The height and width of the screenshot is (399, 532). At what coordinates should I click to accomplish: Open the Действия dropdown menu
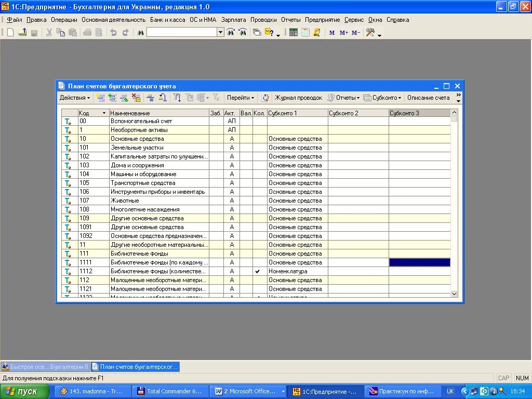click(75, 98)
